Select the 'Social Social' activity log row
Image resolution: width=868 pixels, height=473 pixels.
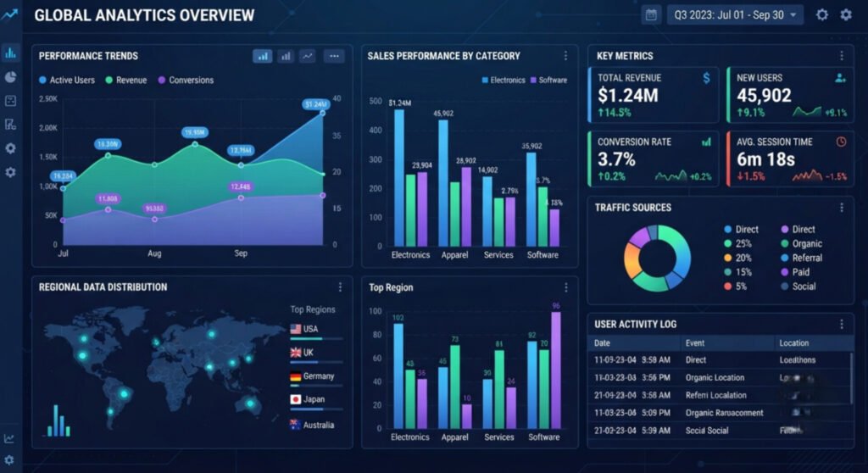point(720,431)
